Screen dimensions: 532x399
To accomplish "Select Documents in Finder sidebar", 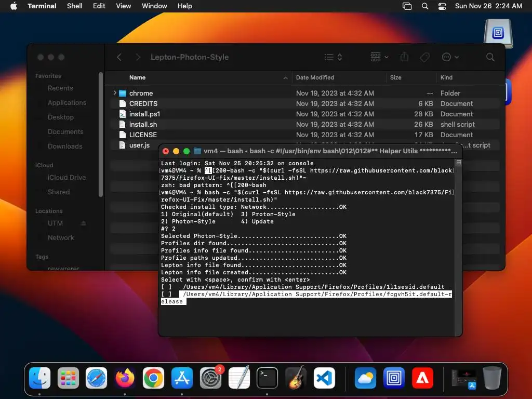I will pos(65,131).
